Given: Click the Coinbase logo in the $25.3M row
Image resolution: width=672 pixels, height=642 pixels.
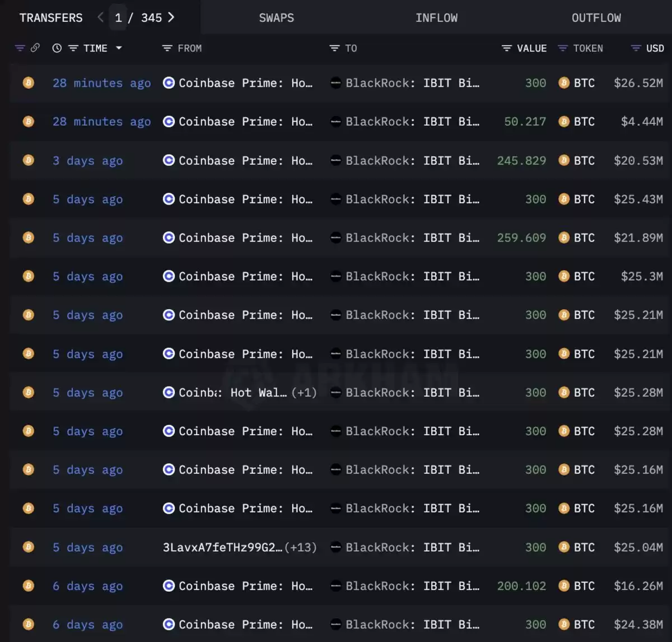Looking at the screenshot, I should tap(169, 276).
